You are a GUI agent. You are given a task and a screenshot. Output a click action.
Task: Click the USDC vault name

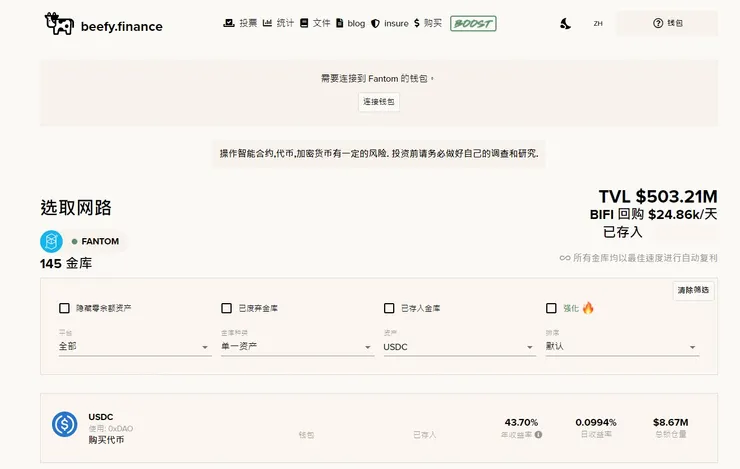click(101, 417)
